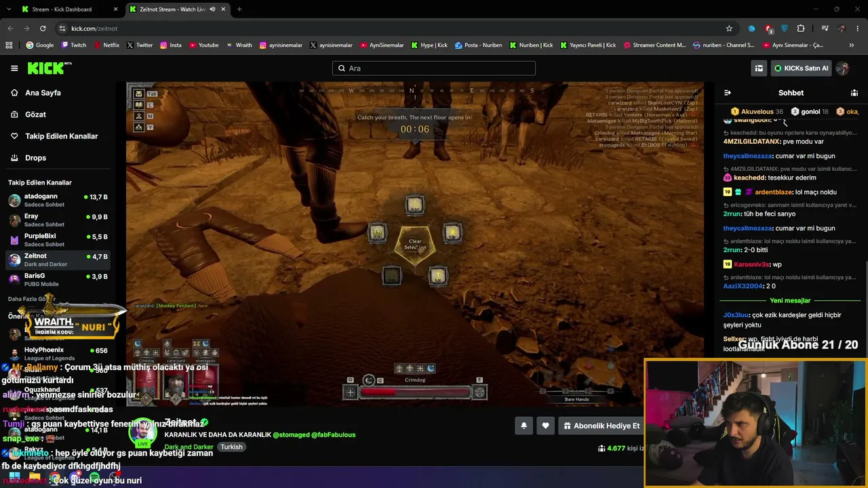Open a new browser tab

point(239,9)
